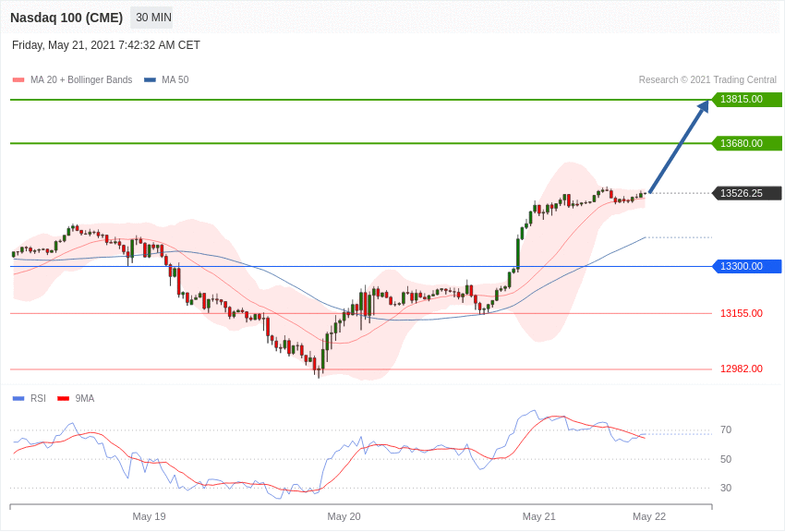Click the May 19 date axis label
This screenshot has width=785, height=532.
(x=149, y=516)
